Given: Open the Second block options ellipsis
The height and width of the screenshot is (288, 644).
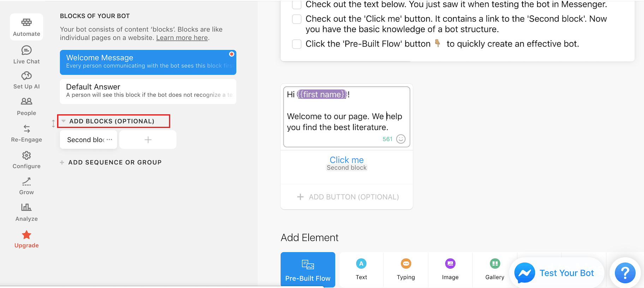Looking at the screenshot, I should pos(109,140).
